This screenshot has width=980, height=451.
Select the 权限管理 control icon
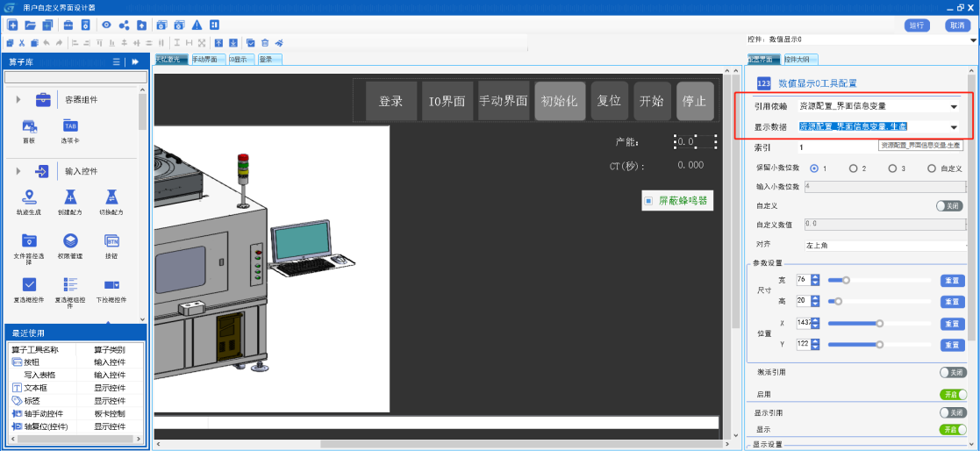coord(70,240)
